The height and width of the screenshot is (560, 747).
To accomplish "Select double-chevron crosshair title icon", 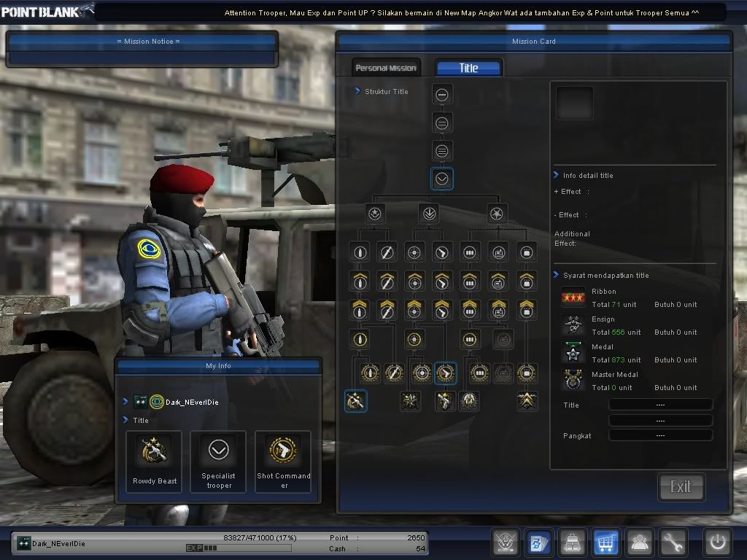I will [x=414, y=310].
